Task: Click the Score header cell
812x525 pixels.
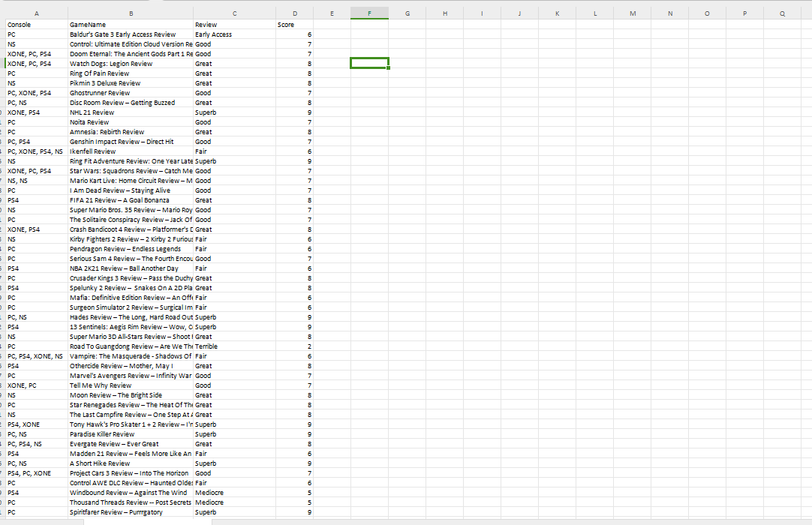Action: [x=295, y=25]
